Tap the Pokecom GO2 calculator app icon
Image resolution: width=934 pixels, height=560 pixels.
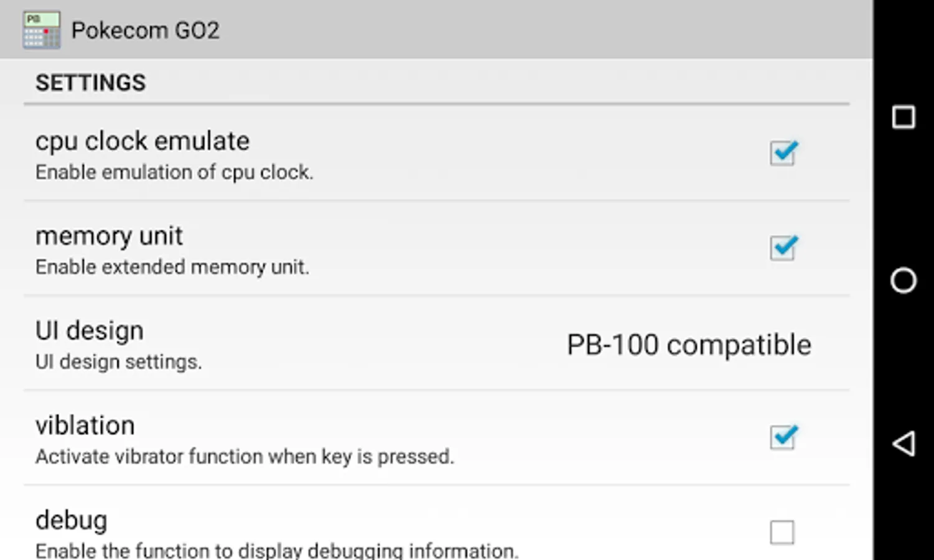pyautogui.click(x=42, y=30)
